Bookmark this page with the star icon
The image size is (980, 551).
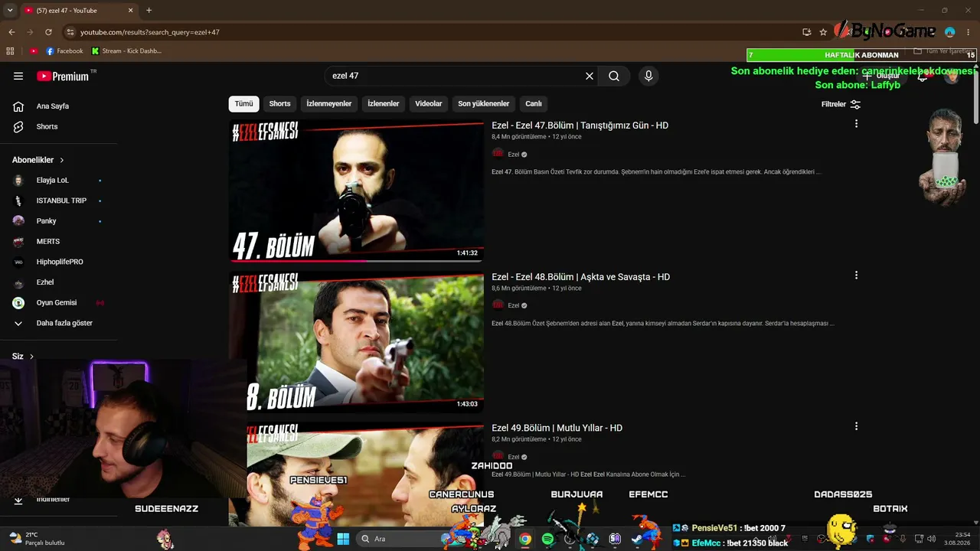tap(823, 32)
